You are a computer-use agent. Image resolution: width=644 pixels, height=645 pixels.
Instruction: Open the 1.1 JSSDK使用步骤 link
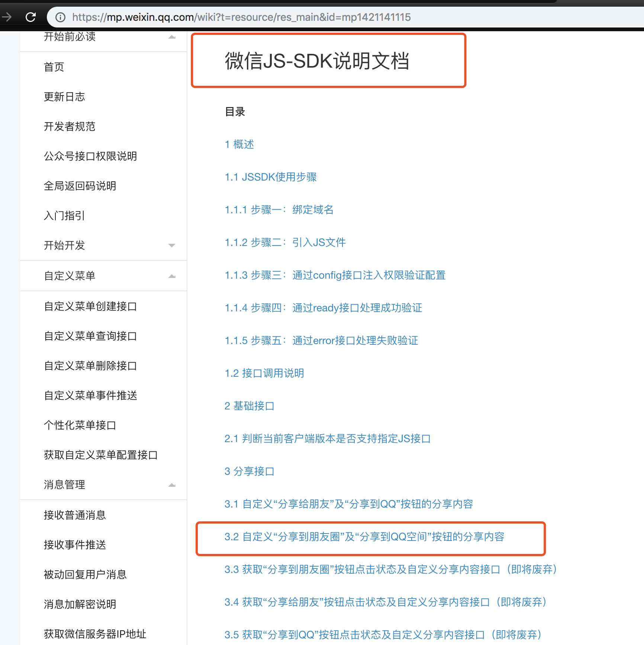[x=270, y=177]
